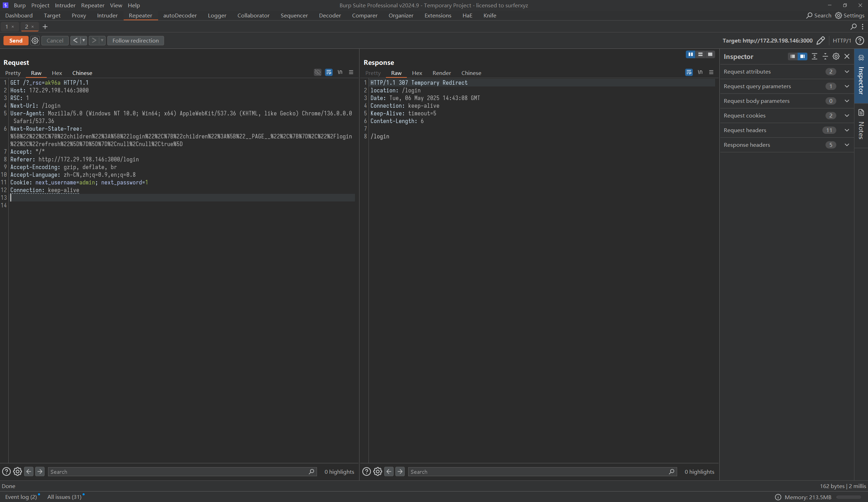Open Repeater tab options kebab menu
This screenshot has width=868, height=502.
(x=862, y=26)
